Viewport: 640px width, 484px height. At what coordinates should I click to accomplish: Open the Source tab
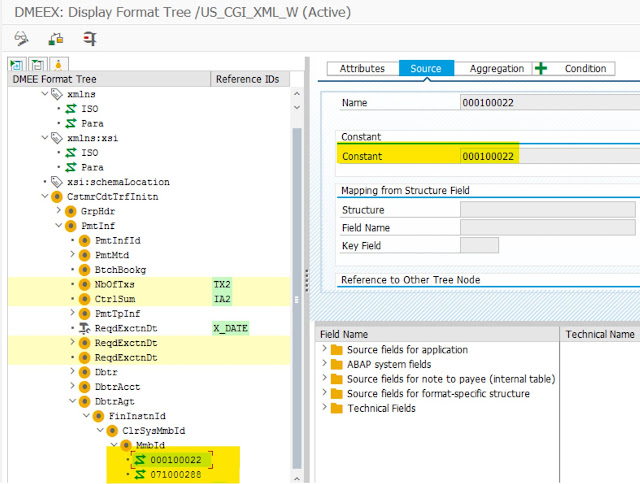[x=426, y=69]
